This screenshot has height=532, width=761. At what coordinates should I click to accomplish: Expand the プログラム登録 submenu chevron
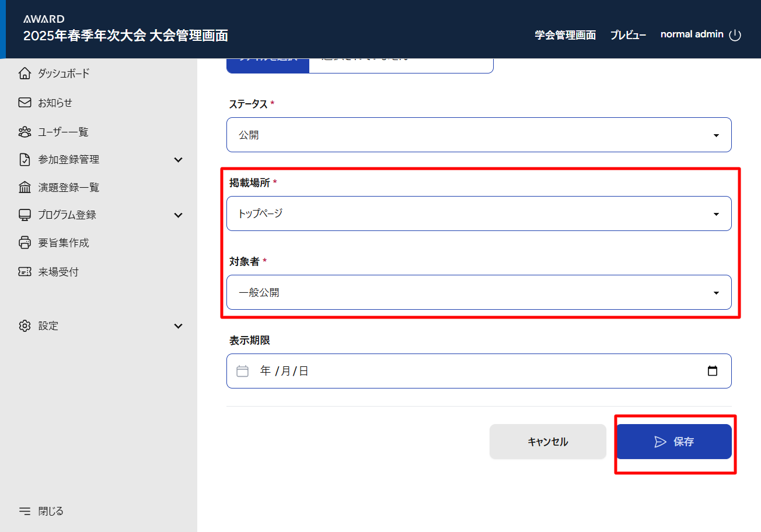[x=179, y=215]
